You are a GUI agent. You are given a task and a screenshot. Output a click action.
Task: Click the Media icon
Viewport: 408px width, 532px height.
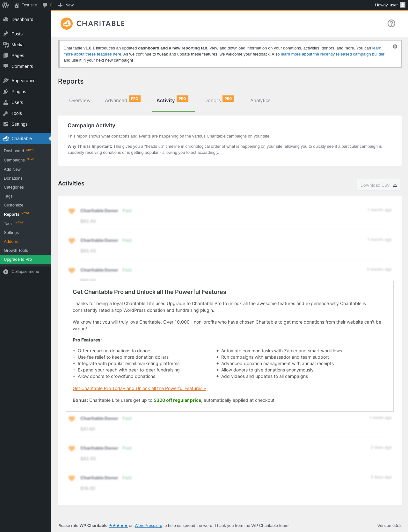click(6, 45)
